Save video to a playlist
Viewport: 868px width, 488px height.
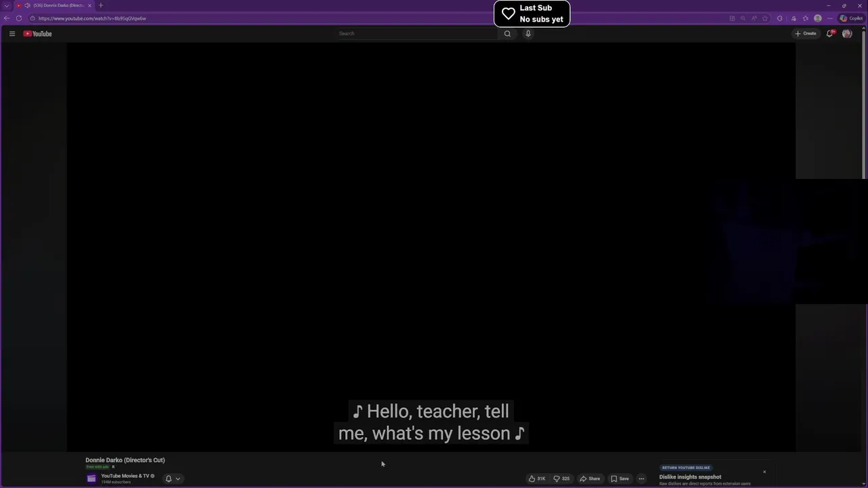point(620,479)
